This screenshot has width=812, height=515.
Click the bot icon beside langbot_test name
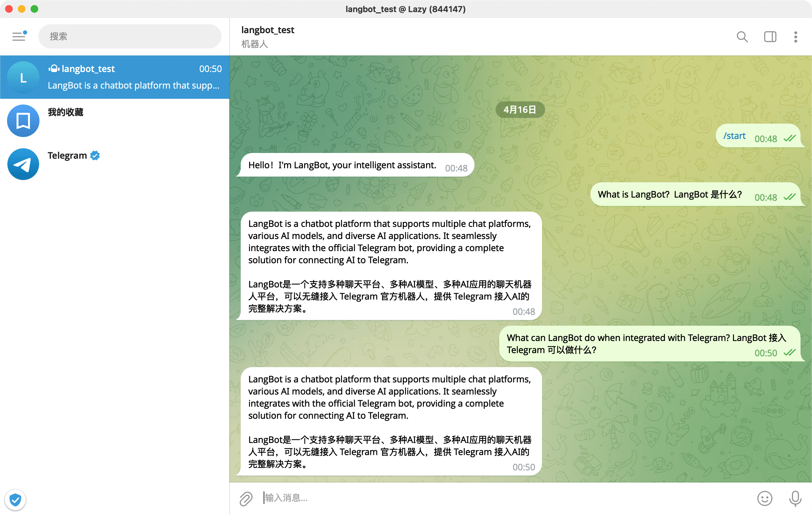pyautogui.click(x=54, y=69)
